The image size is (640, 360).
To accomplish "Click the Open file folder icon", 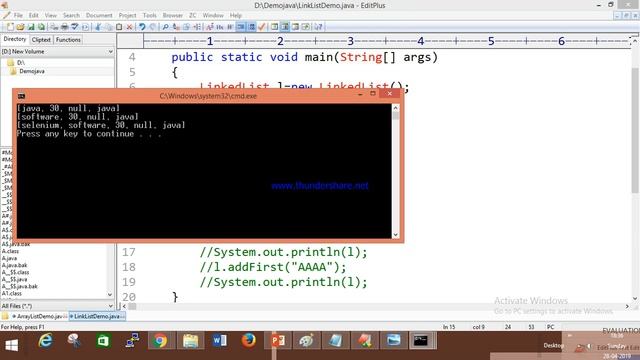I will [x=20, y=27].
